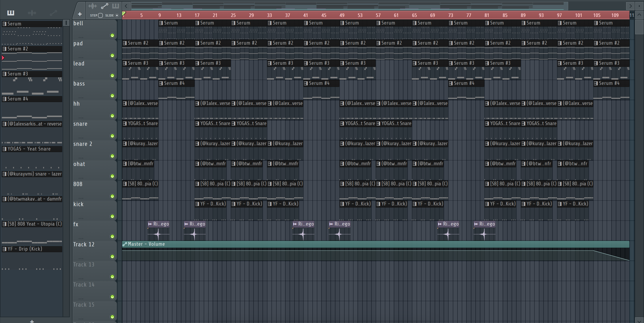The height and width of the screenshot is (323, 644).
Task: Add new pattern with bottom plus icon
Action: tap(32, 321)
